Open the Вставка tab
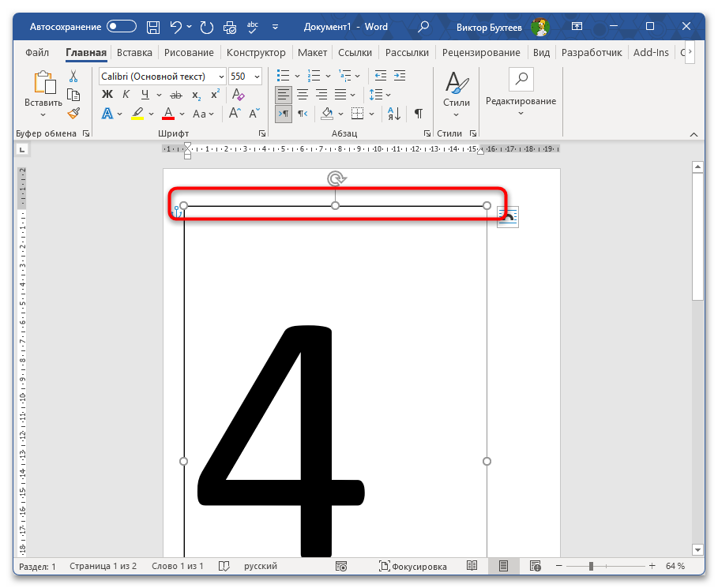The width and height of the screenshot is (718, 588). (134, 53)
